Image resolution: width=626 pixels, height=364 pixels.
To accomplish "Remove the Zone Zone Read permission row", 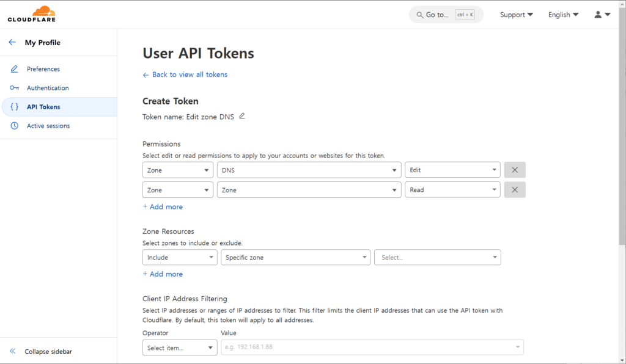I will pos(514,190).
